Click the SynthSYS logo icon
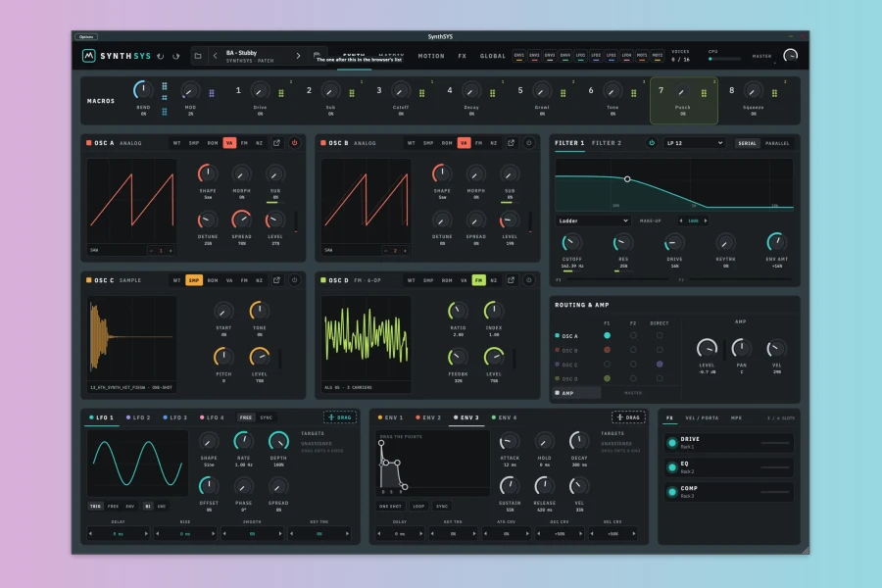Image resolution: width=882 pixels, height=588 pixels. 89,56
